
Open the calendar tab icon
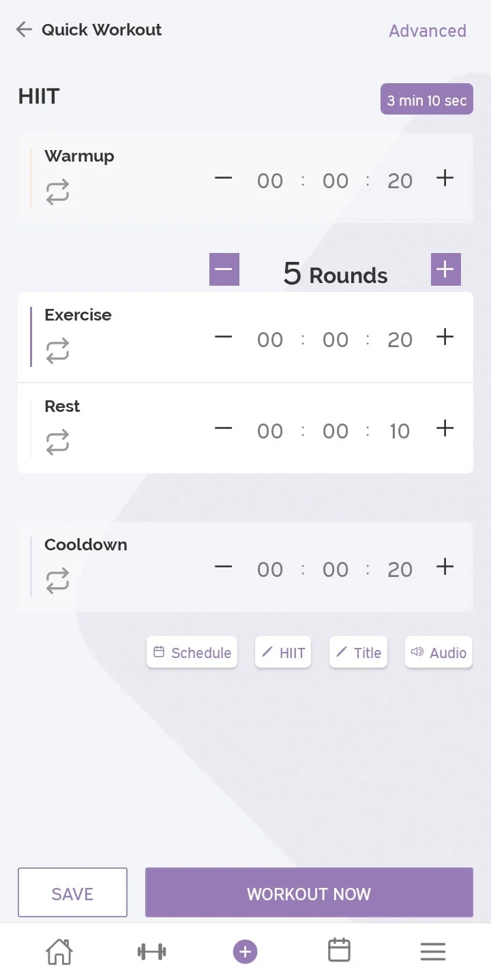tap(339, 950)
